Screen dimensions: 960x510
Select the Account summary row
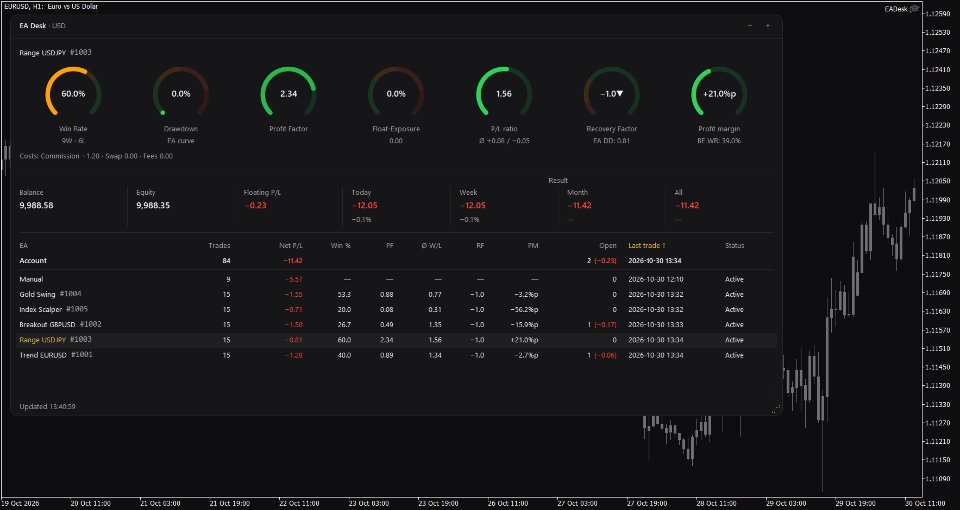(x=396, y=261)
